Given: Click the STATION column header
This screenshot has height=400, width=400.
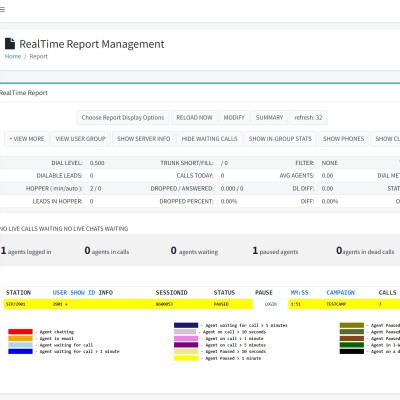Looking at the screenshot, I should coord(18,293).
